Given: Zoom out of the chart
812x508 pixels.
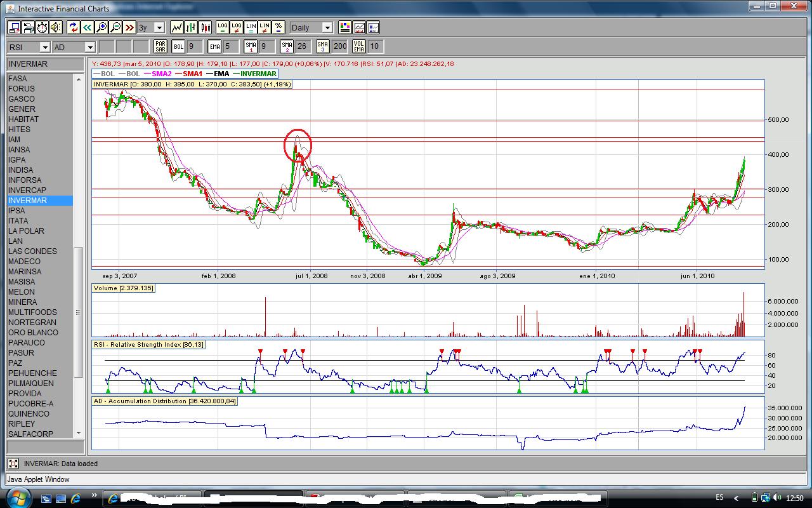Looking at the screenshot, I should coord(115,27).
